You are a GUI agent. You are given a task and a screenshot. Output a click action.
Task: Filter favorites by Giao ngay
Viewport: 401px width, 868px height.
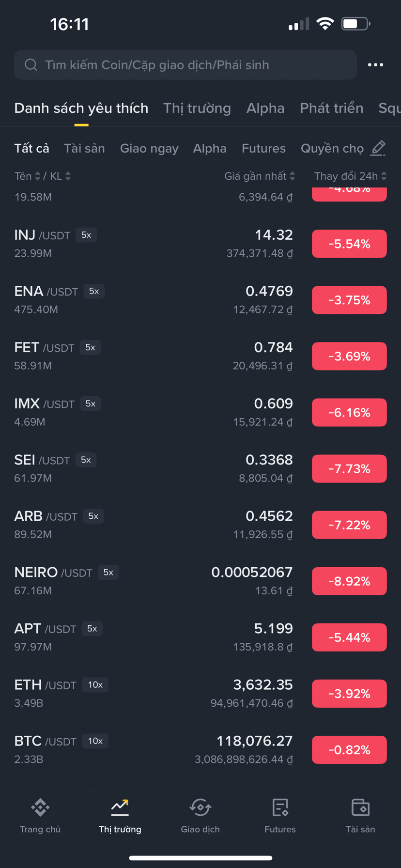click(149, 148)
